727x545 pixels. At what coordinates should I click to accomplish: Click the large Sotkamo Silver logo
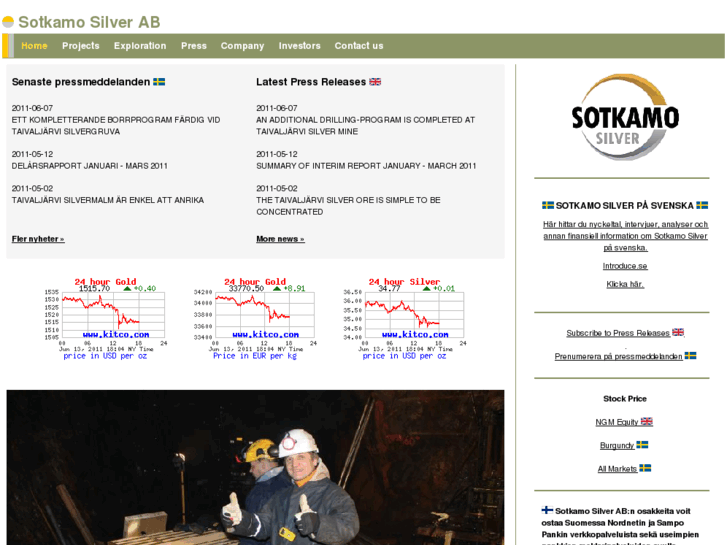coord(625,117)
